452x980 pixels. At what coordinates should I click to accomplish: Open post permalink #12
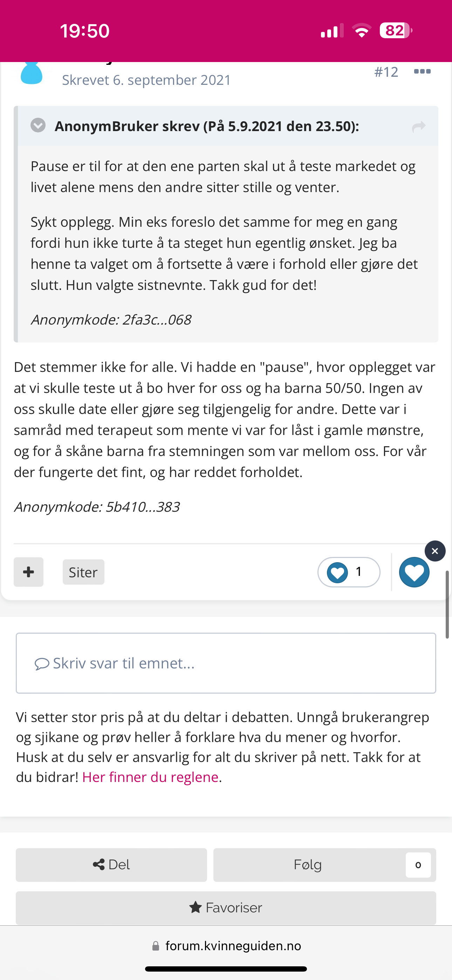coord(386,72)
